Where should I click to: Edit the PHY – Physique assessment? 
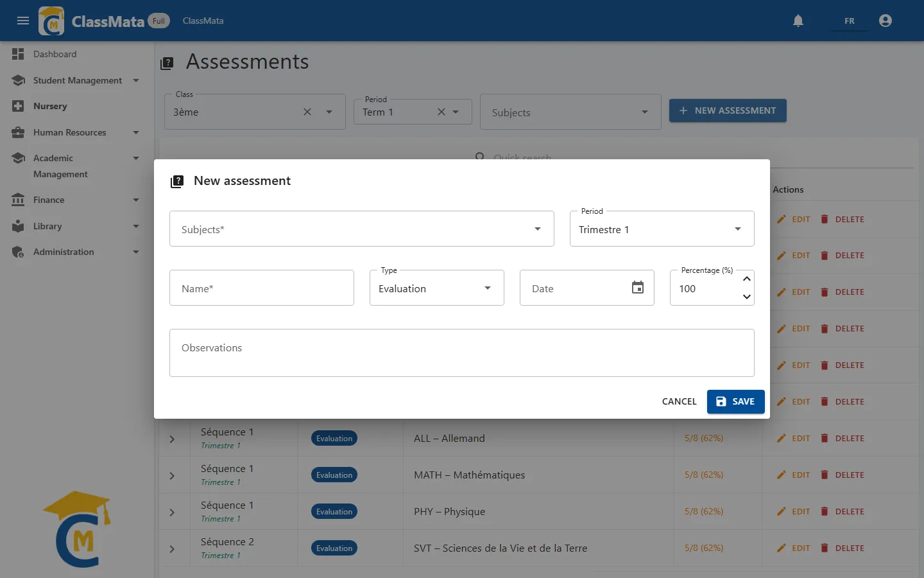click(793, 511)
